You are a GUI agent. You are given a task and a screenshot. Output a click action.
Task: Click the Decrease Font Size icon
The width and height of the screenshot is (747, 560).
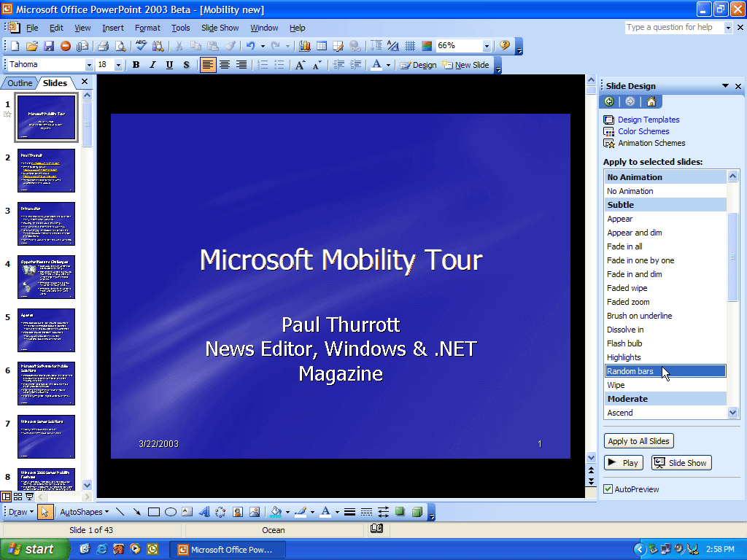317,65
